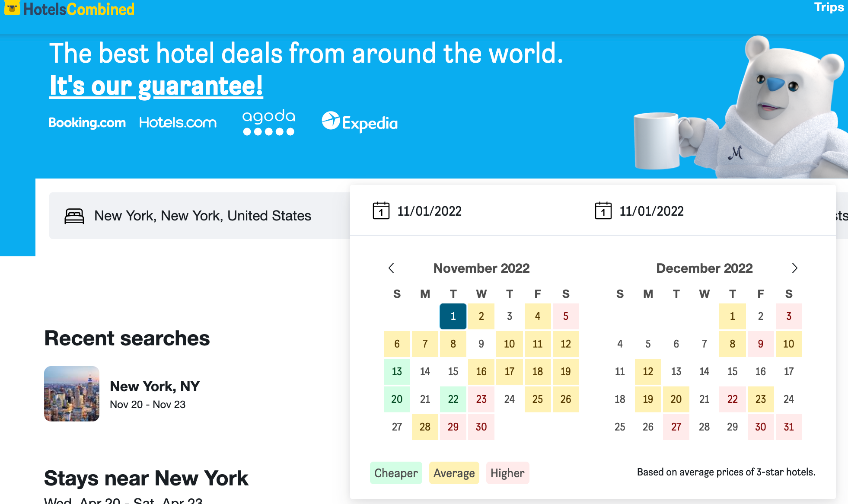Select November 23 in the calendar
This screenshot has width=848, height=504.
click(481, 399)
